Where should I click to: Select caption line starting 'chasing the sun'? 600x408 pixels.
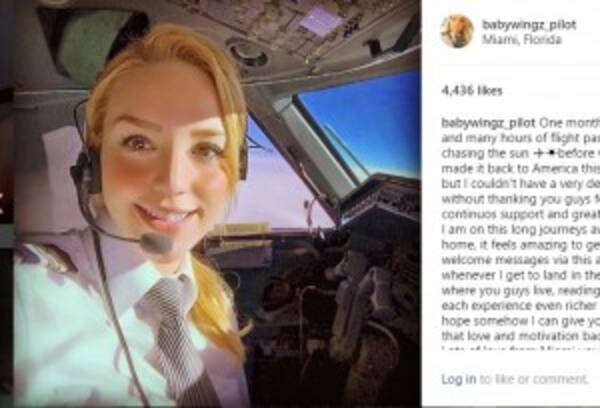coord(521,153)
